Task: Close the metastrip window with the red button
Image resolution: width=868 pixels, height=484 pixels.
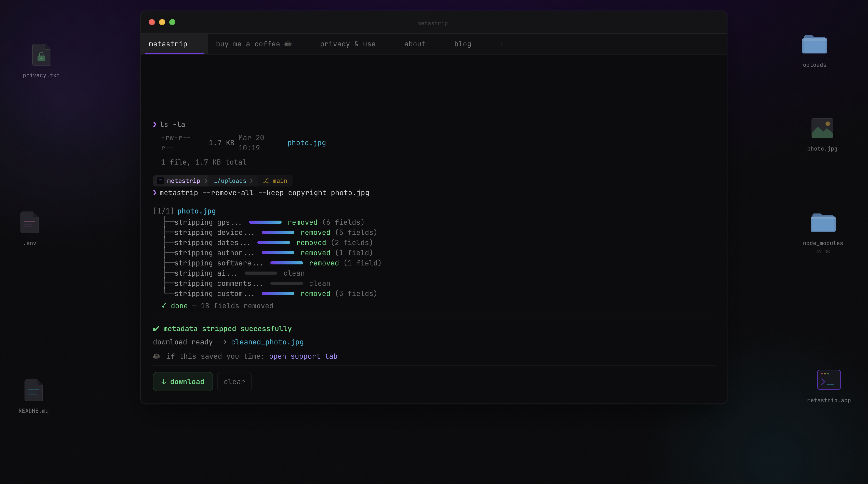Action: pyautogui.click(x=152, y=22)
